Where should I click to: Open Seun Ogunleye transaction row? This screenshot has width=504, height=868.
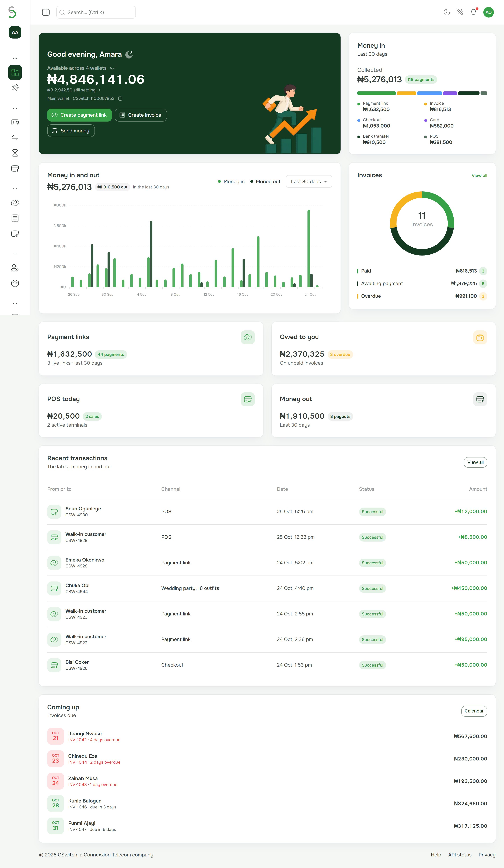point(267,512)
